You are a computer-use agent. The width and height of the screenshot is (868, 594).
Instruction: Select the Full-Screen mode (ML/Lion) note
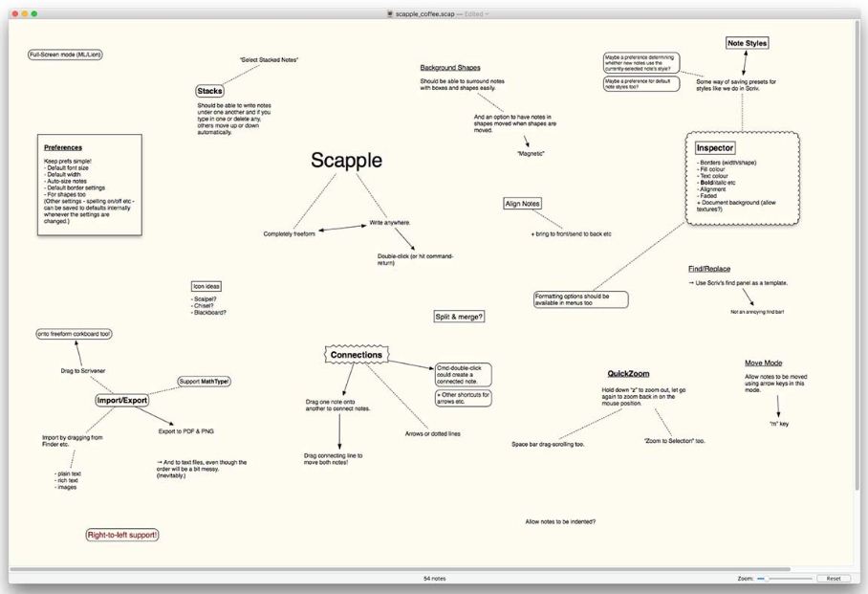(x=65, y=55)
